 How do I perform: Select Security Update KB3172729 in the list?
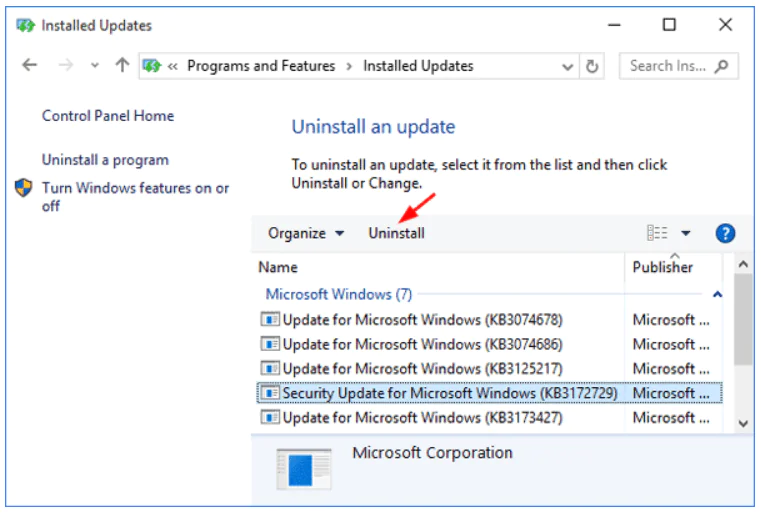pyautogui.click(x=450, y=393)
